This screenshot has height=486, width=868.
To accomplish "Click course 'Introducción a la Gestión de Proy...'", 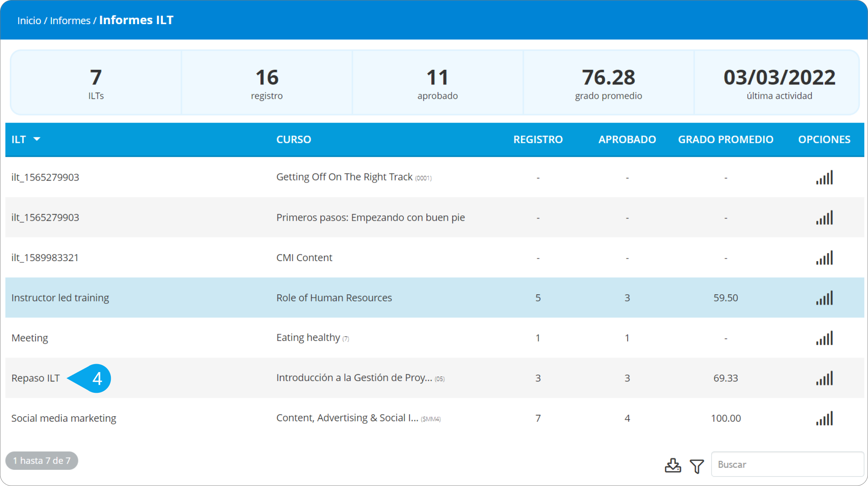I will [x=354, y=378].
